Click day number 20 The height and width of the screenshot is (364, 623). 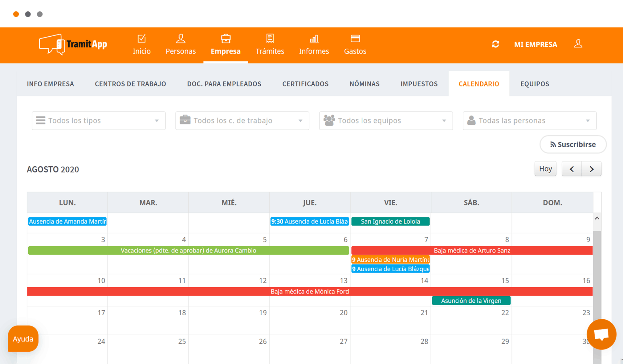344,313
